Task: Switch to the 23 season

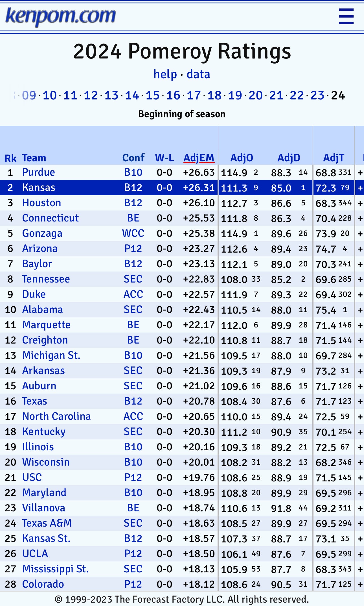Action: click(x=317, y=95)
